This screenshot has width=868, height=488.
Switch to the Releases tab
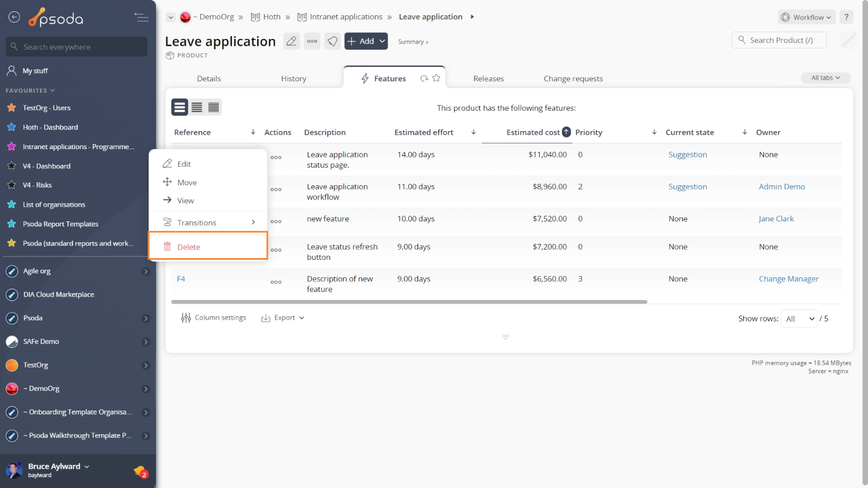(x=488, y=79)
